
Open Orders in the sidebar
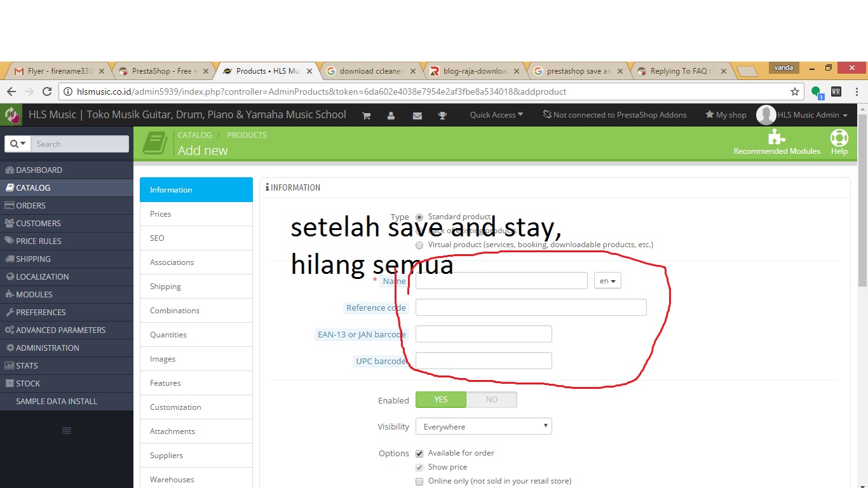coord(67,205)
